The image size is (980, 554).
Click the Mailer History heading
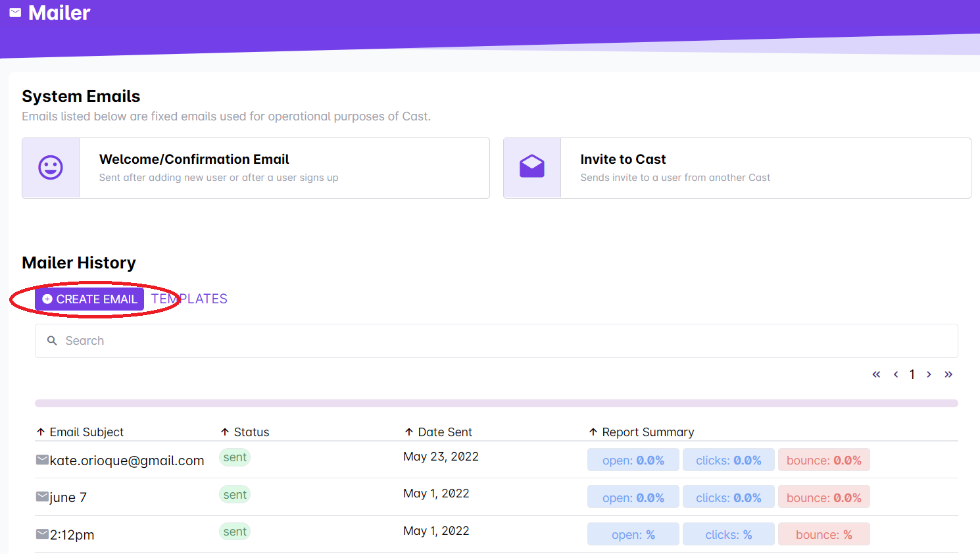point(79,263)
